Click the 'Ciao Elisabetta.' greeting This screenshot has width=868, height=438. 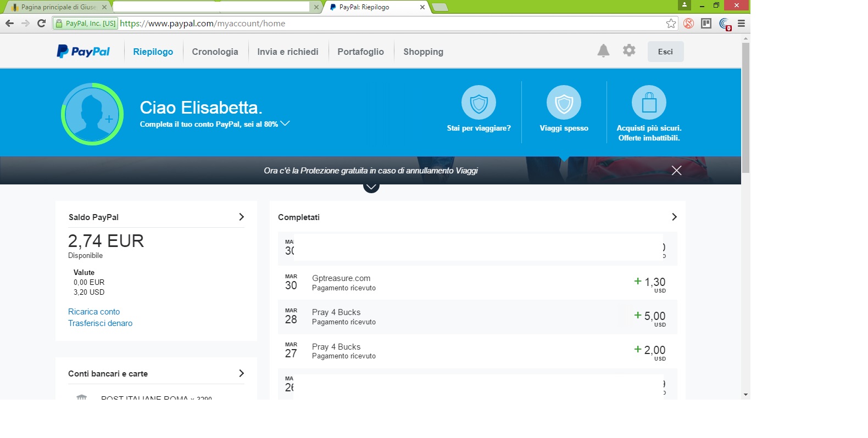pyautogui.click(x=201, y=108)
